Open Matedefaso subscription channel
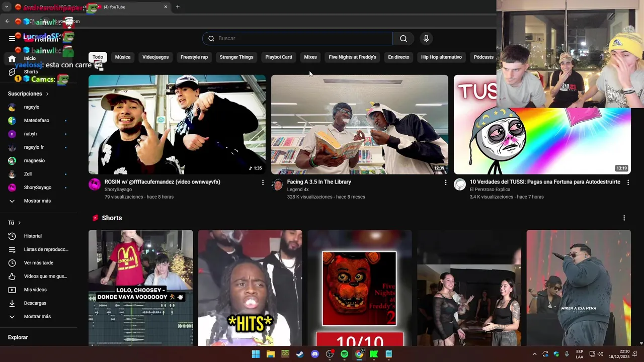This screenshot has width=644, height=362. (x=37, y=121)
